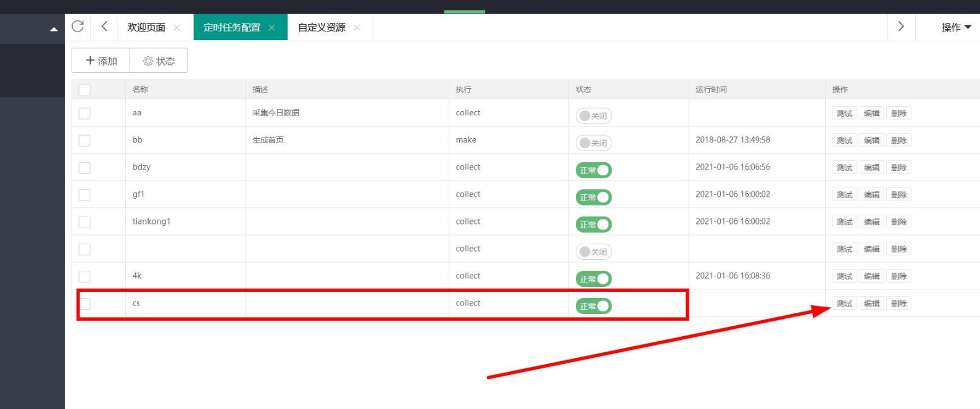Check the select-all header checkbox
This screenshot has height=409, width=980.
[x=85, y=90]
